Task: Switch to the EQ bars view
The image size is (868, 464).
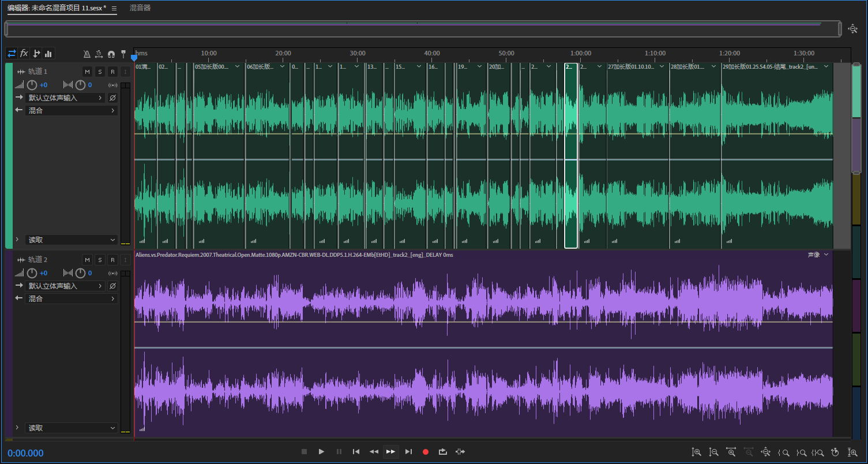Action: 48,54
